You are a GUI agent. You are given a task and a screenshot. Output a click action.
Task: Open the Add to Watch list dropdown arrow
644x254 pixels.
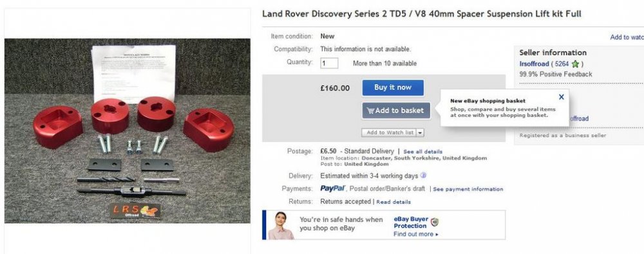click(421, 132)
